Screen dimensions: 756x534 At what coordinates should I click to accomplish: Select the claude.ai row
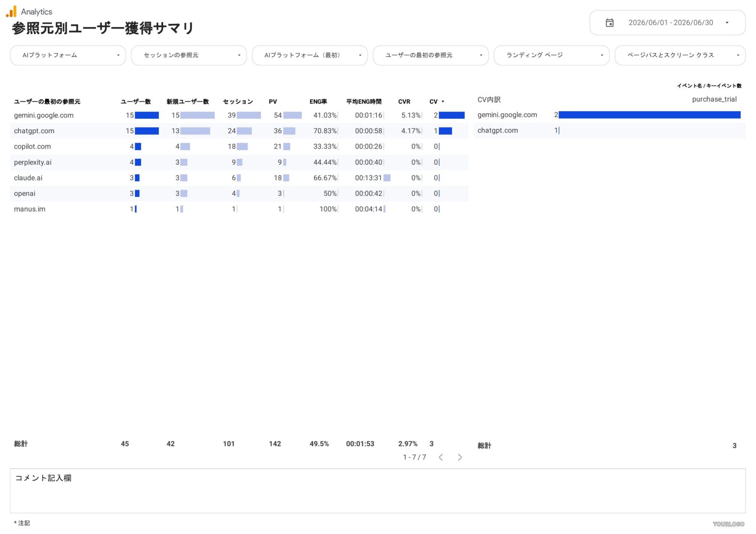[239, 178]
